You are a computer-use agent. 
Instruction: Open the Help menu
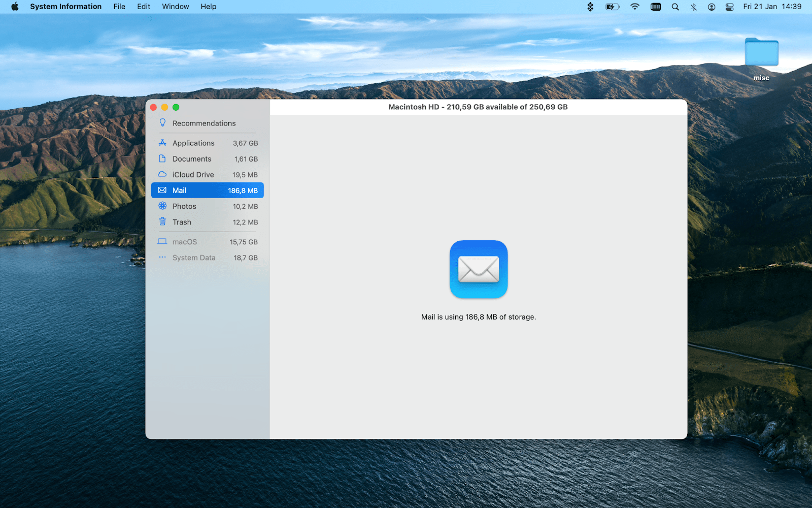pyautogui.click(x=208, y=7)
